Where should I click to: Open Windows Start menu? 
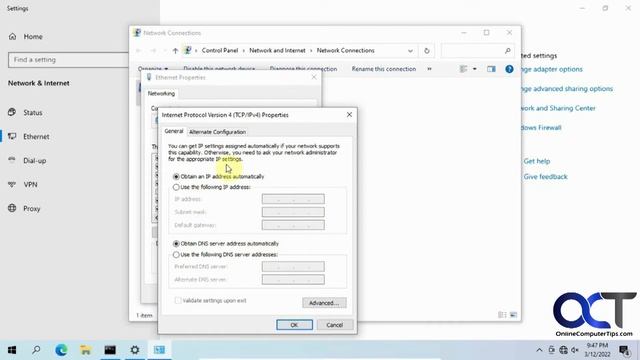point(12,350)
